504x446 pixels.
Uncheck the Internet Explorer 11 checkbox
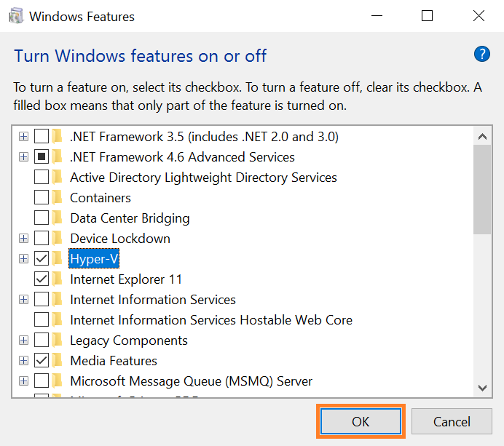42,279
